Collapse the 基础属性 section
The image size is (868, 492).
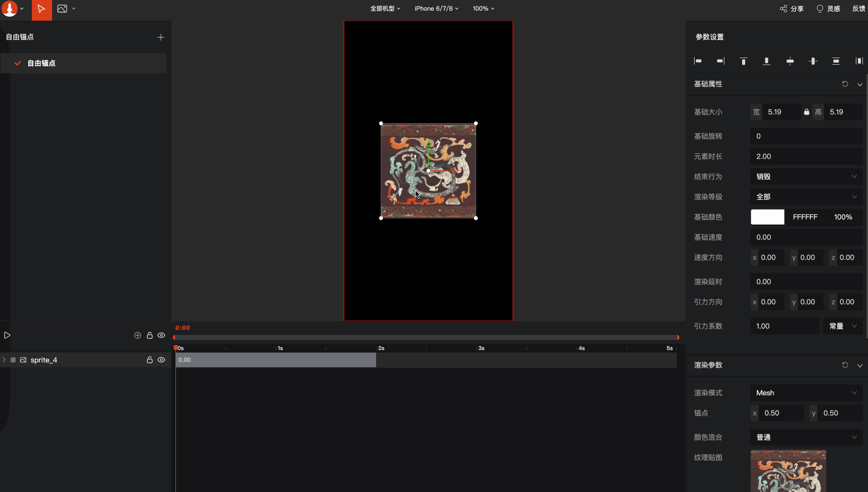[860, 84]
